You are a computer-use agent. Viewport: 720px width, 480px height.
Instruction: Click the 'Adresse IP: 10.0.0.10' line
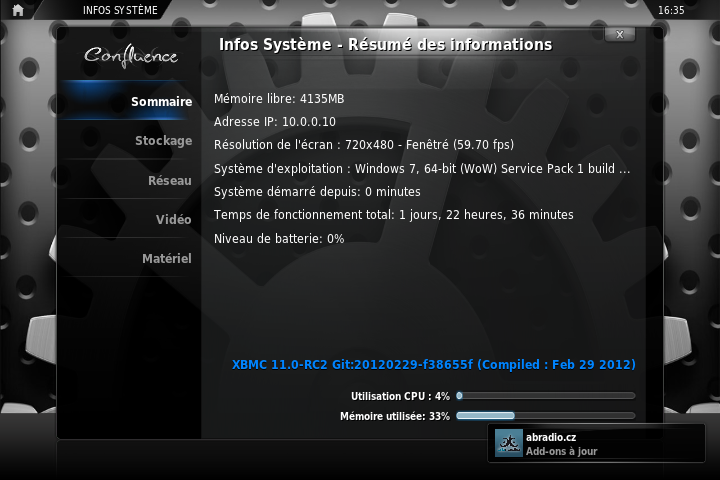coord(275,122)
